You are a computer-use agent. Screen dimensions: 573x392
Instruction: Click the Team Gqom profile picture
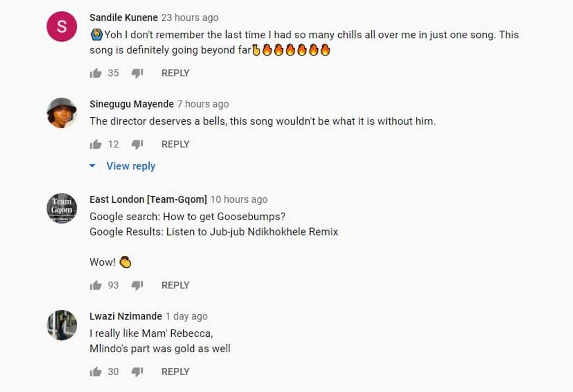coord(62,208)
